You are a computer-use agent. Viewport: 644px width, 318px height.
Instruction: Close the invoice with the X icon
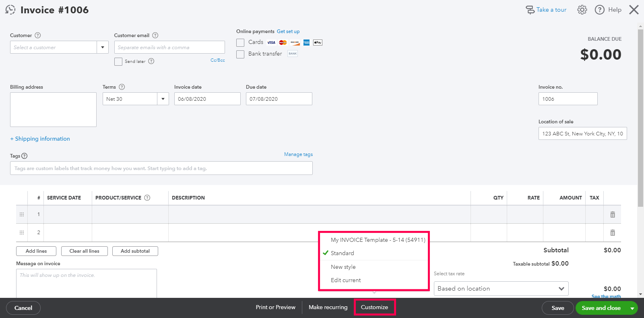[634, 10]
